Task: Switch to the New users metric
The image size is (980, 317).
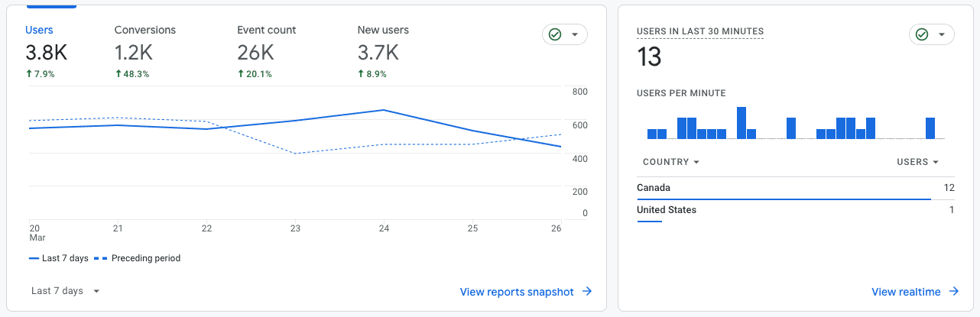Action: tap(383, 31)
